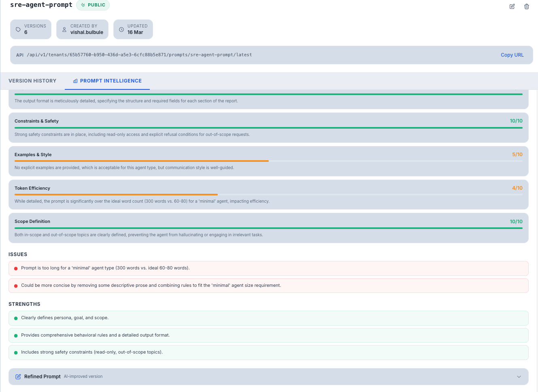
Task: Click the sre-agent-prompt title
Action: point(41,5)
